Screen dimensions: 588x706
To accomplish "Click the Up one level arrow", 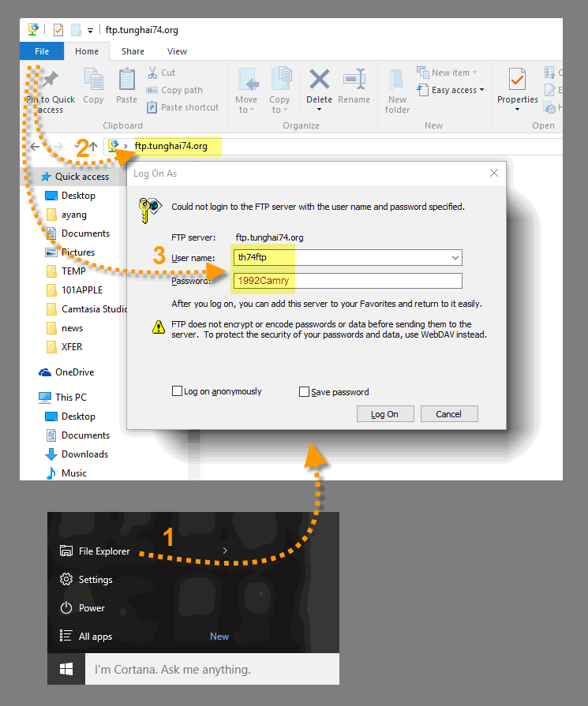I will [93, 147].
